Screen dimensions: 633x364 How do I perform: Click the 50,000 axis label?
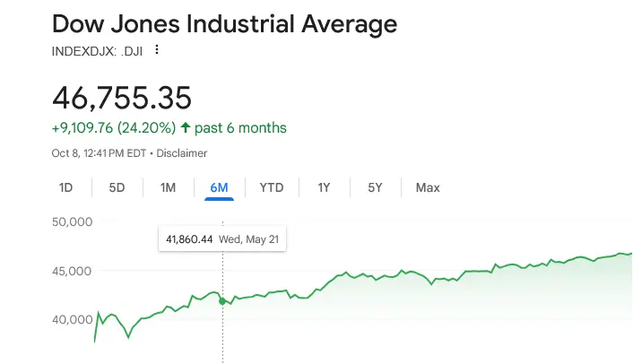click(x=74, y=221)
